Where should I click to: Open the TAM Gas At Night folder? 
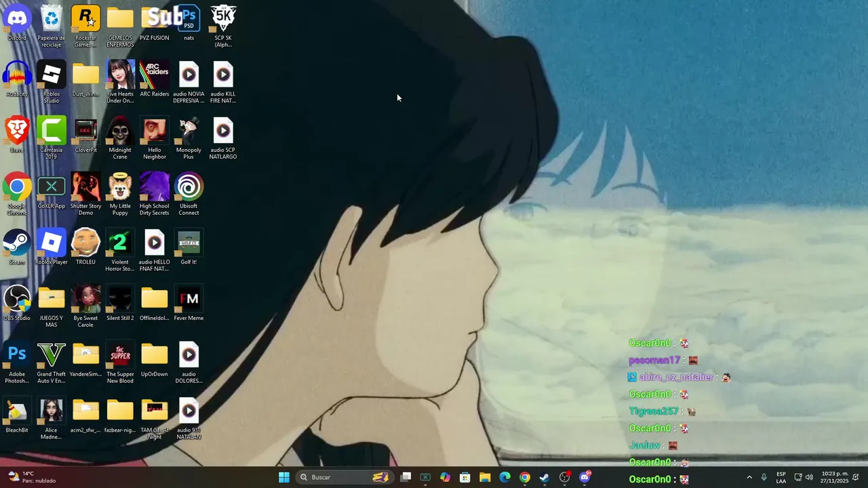click(x=155, y=419)
